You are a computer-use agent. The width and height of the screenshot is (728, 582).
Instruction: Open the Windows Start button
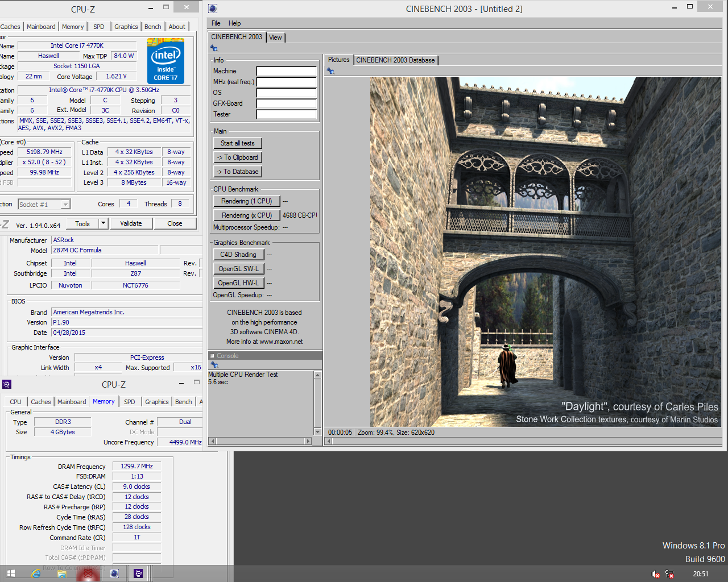pyautogui.click(x=10, y=573)
